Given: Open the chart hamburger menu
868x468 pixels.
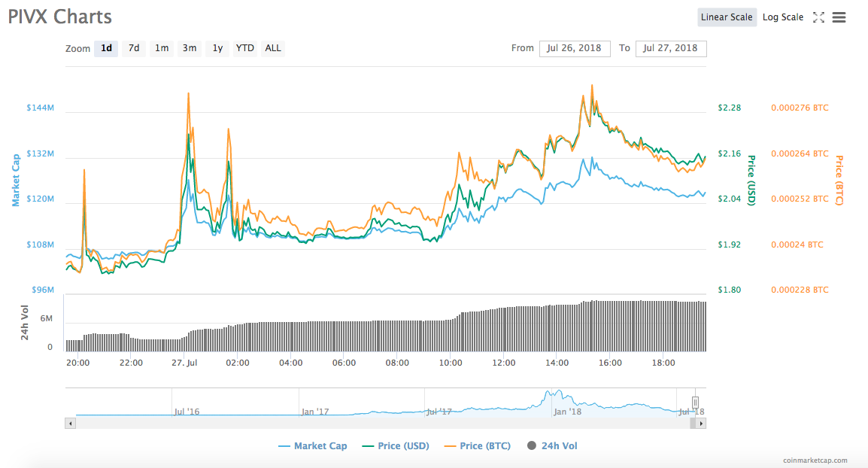Looking at the screenshot, I should [x=839, y=17].
